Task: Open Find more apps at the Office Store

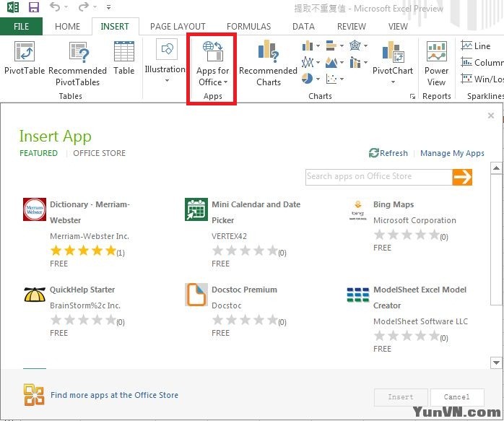Action: (114, 395)
